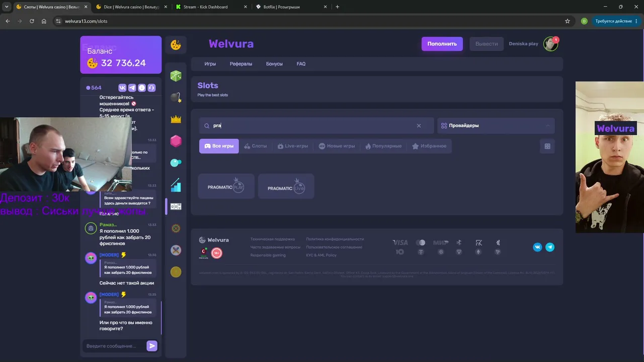Viewport: 644px width, 362px height.
Task: Show chat info icon in chat header
Action: 142,87
